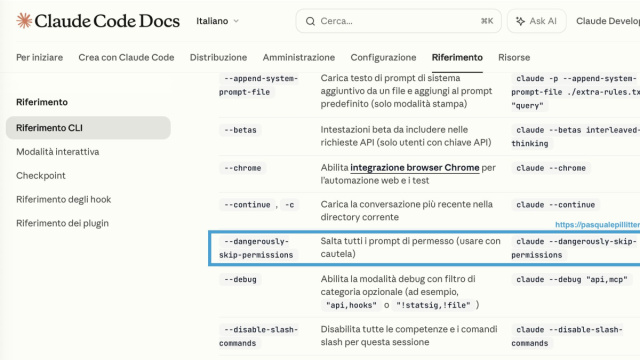The image size is (640, 360).
Task: Click the Riferimento sidebar heading
Action: point(42,102)
